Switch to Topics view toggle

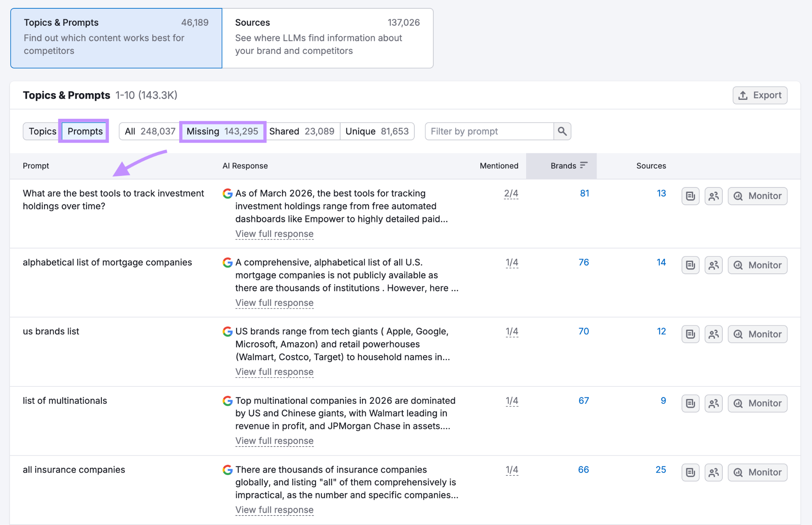coord(42,131)
